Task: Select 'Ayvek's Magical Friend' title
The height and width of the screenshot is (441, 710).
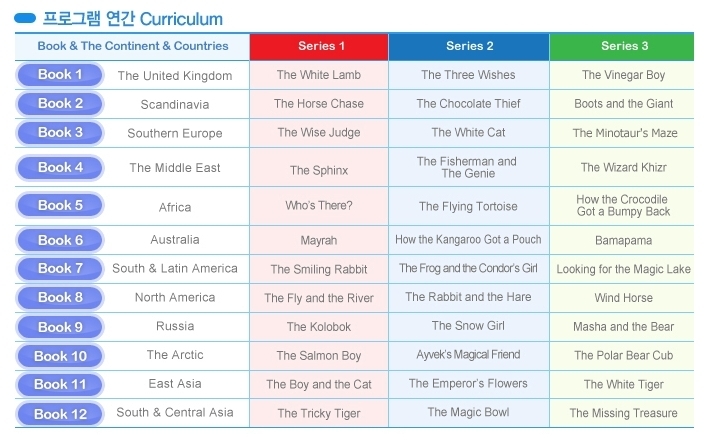Action: (x=468, y=355)
